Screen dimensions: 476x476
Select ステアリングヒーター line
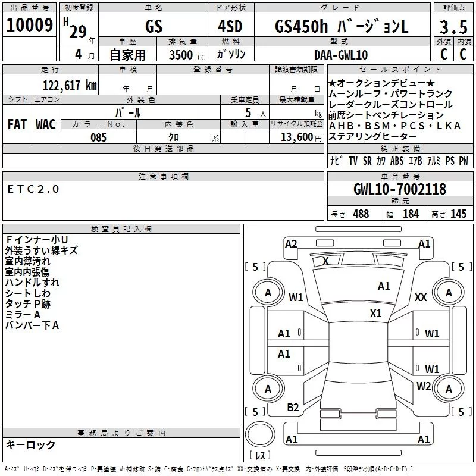372,137
